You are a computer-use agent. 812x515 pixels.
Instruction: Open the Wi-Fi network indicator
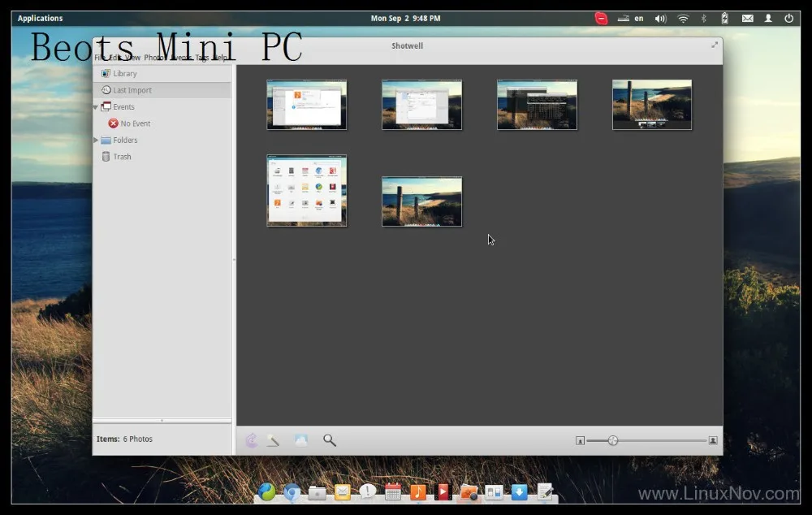[x=684, y=19]
